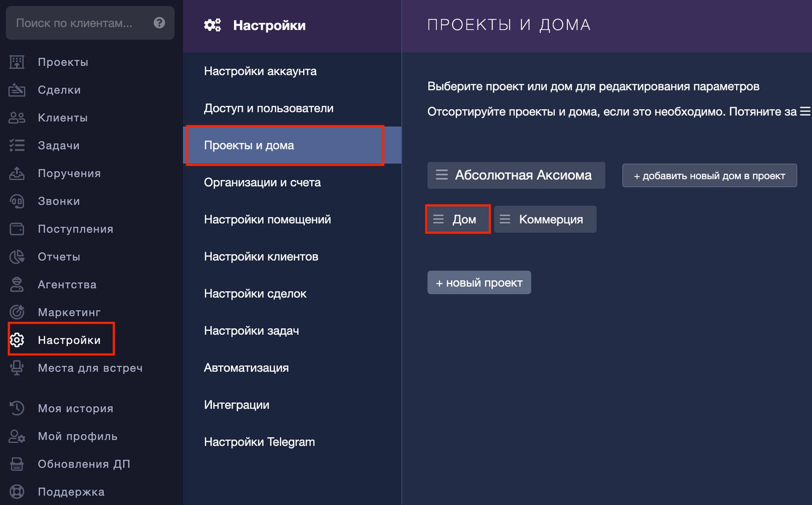Click the Marketing target icon
The height and width of the screenshot is (505, 812).
pos(17,312)
